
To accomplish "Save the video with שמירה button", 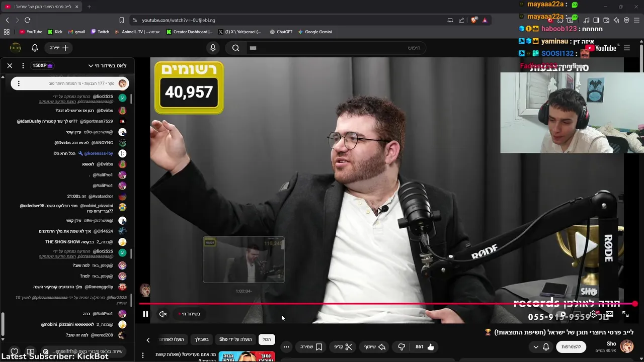I will pyautogui.click(x=311, y=347).
